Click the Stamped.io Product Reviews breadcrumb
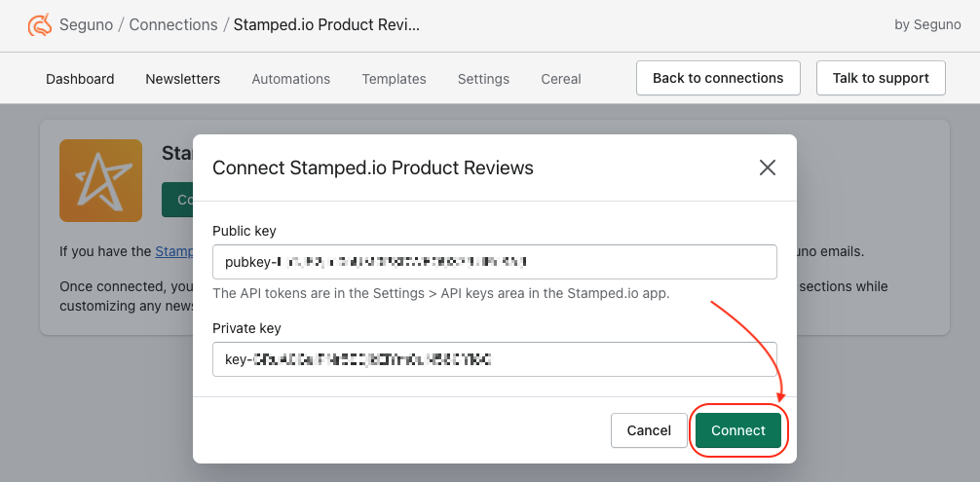The image size is (980, 482). [327, 25]
